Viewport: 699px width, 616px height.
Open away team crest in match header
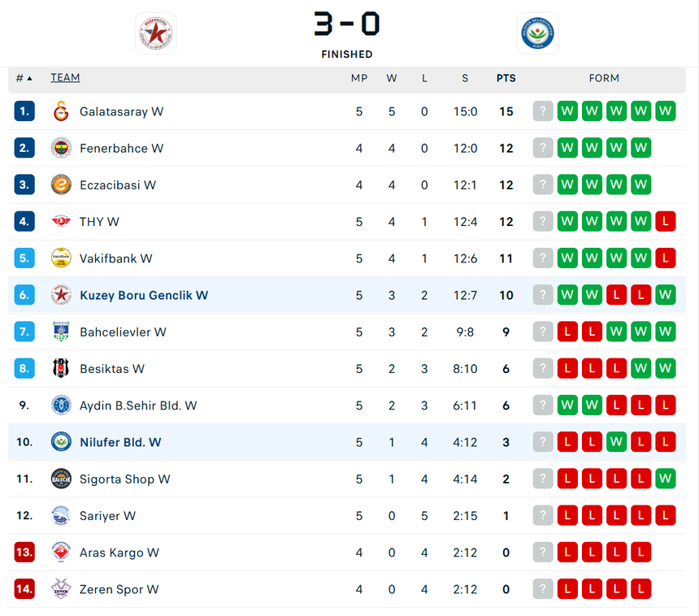pos(537,33)
